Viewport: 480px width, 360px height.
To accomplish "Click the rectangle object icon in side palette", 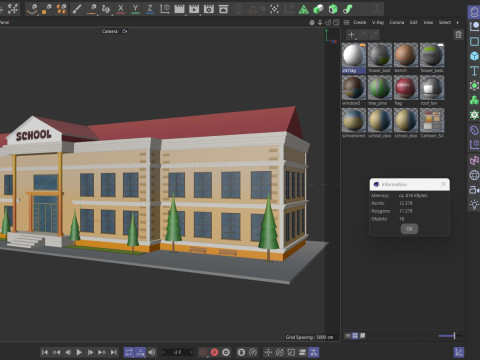I will tap(474, 41).
